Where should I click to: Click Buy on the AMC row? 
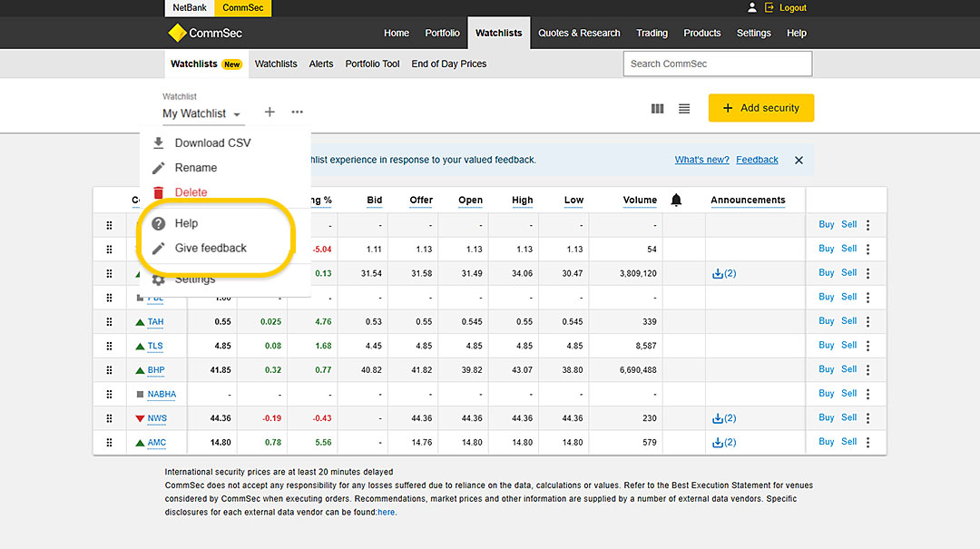pos(827,442)
